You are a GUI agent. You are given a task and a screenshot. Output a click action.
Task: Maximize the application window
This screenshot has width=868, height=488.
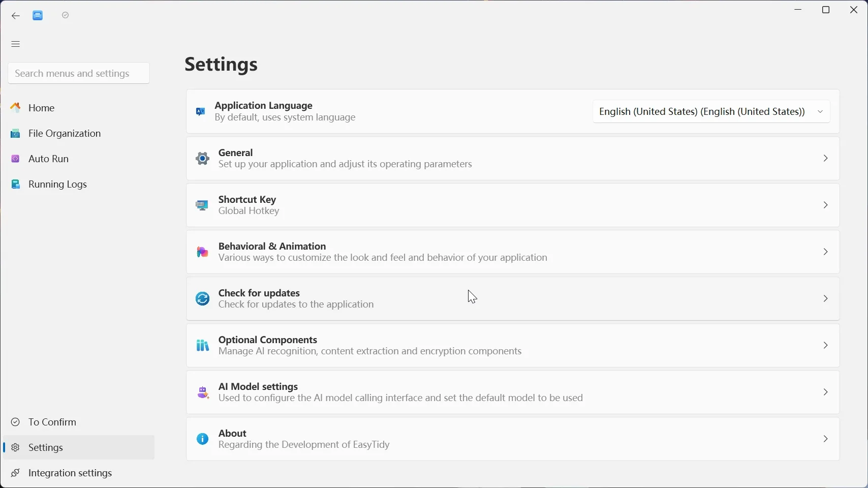826,10
